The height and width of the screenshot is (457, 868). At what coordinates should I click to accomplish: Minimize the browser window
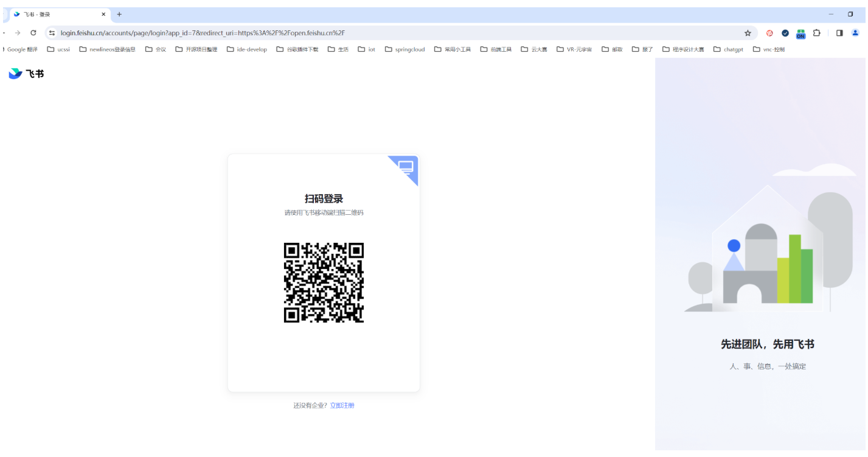pos(831,14)
